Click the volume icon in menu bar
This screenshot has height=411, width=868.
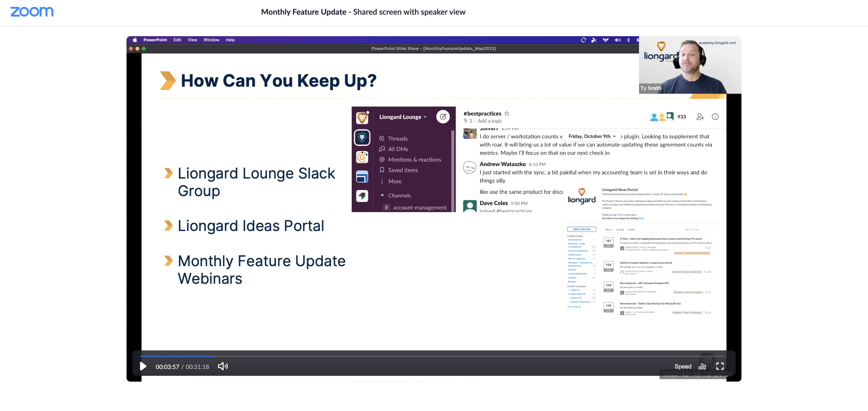[617, 40]
